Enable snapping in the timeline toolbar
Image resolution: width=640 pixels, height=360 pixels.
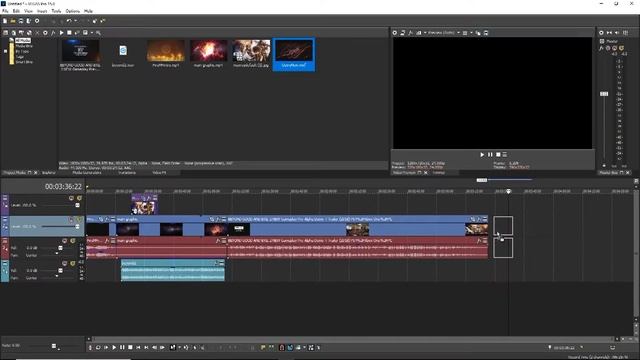[281, 347]
